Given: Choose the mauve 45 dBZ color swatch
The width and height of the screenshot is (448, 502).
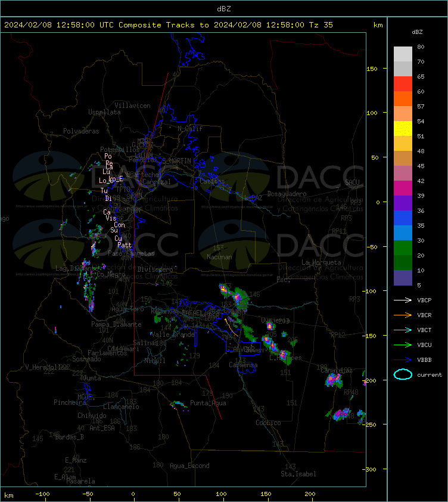Looking at the screenshot, I should 403,173.
